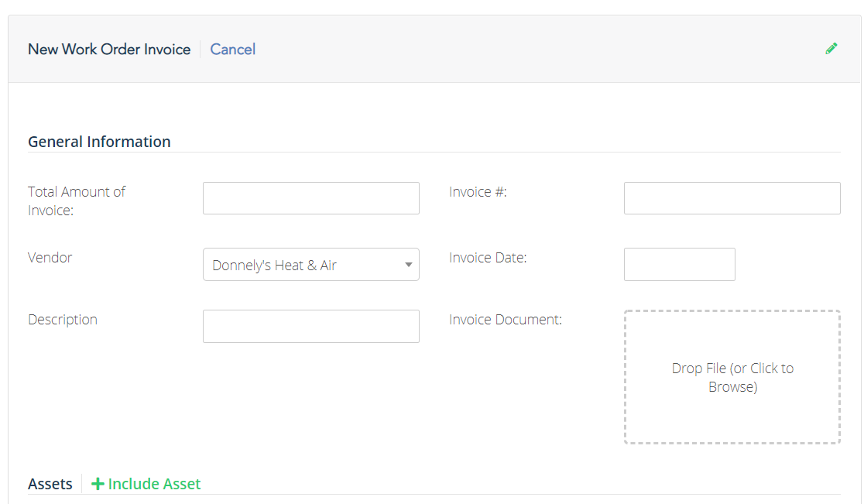Click the Invoice Document dashed drop zone

[x=732, y=377]
